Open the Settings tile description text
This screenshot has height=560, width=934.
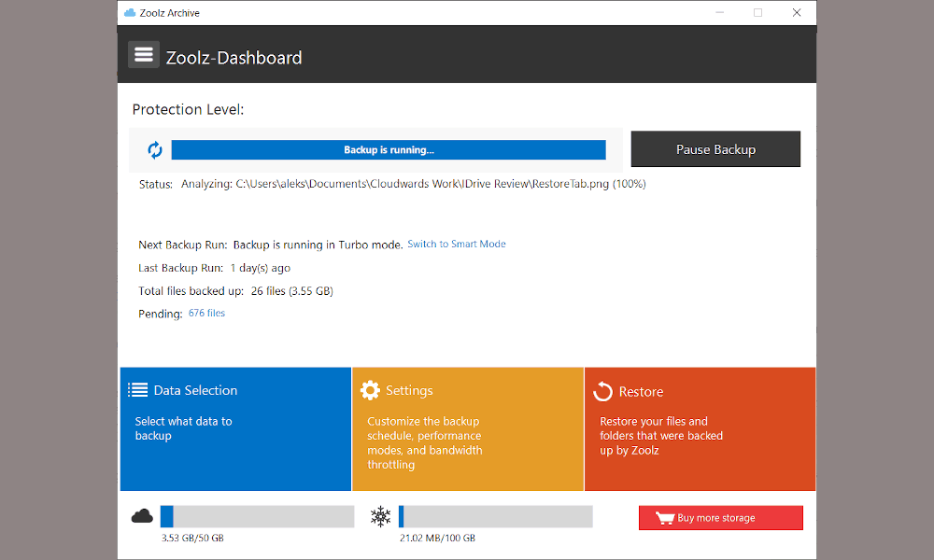425,442
